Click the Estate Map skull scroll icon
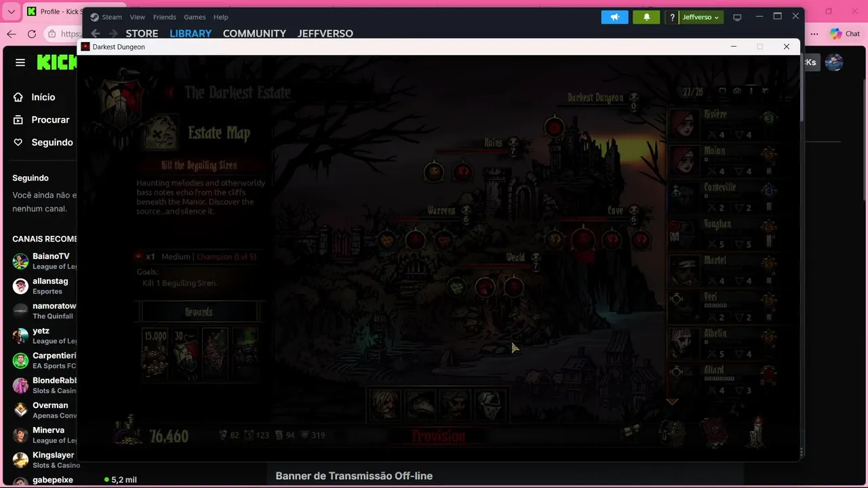 click(160, 131)
